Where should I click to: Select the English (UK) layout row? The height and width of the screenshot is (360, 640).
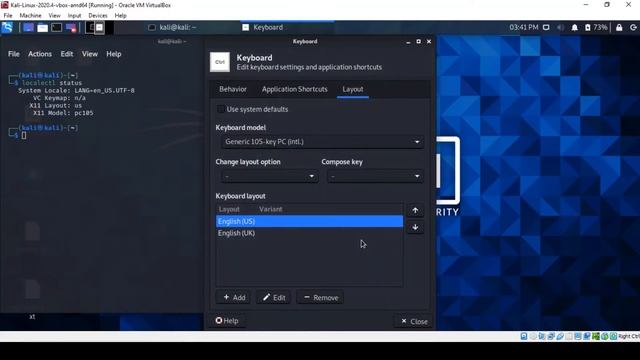(x=309, y=233)
